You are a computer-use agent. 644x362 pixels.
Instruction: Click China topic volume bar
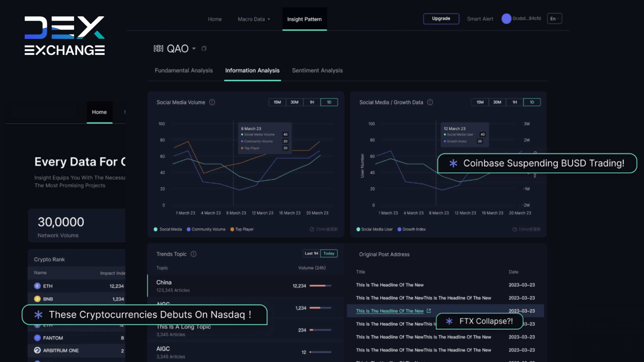click(x=320, y=286)
